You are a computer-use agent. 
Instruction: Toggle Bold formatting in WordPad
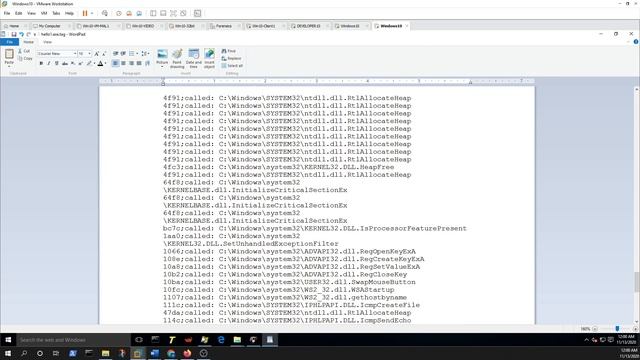click(41, 63)
